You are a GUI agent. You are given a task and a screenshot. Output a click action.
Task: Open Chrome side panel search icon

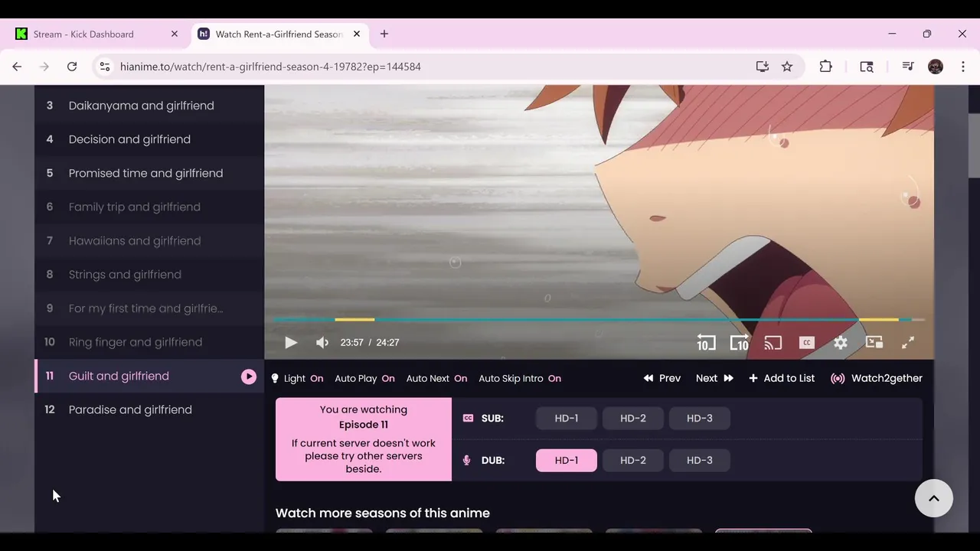[x=867, y=67]
